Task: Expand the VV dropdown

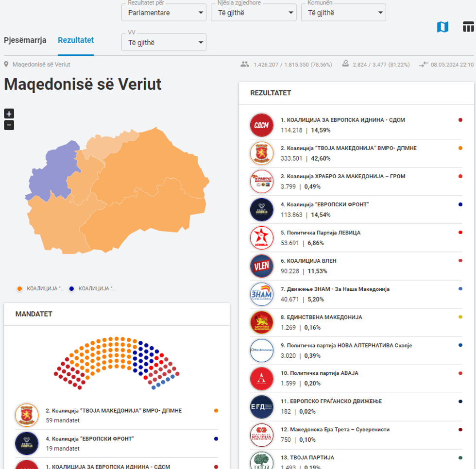Action: coord(164,43)
